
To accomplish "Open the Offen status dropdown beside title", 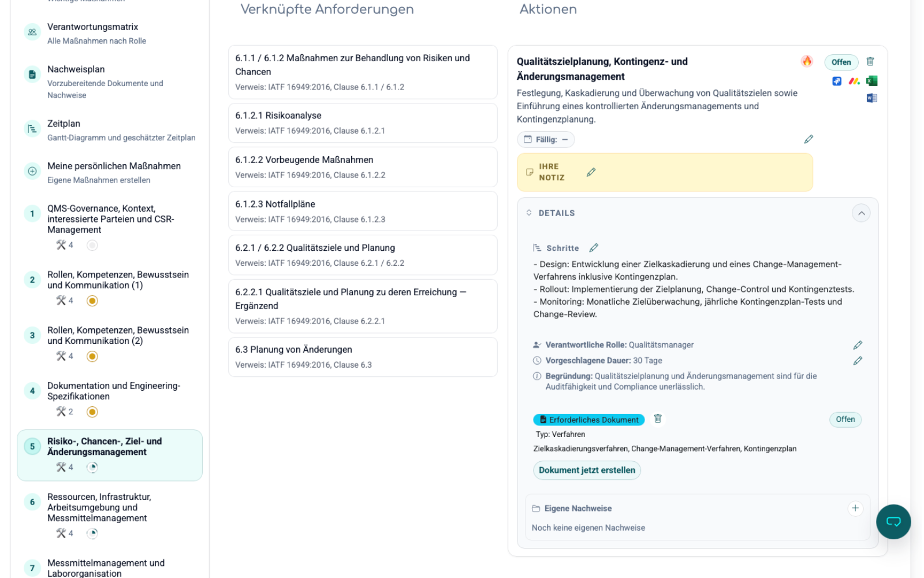I will (x=841, y=62).
